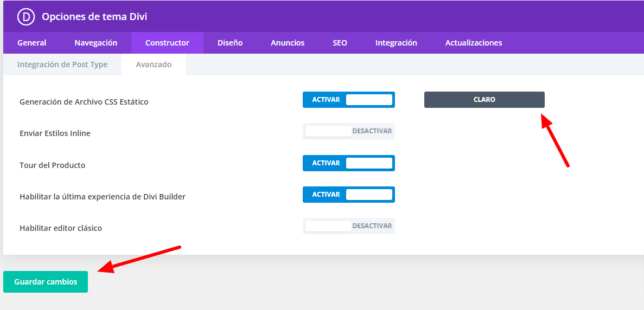644x310 pixels.
Task: Click the Divi logo icon
Action: (26, 17)
